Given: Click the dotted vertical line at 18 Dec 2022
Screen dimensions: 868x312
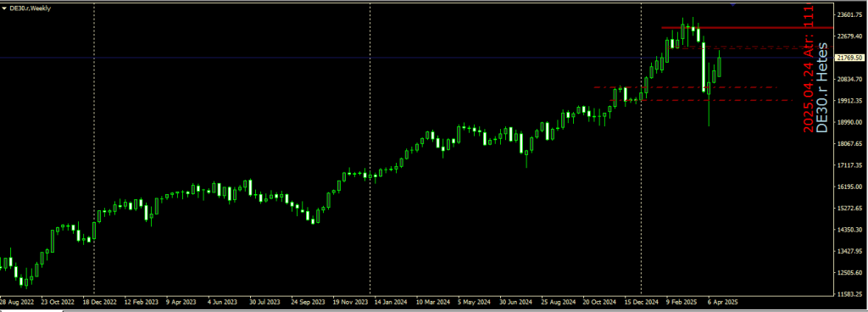Looking at the screenshot, I should [94, 148].
